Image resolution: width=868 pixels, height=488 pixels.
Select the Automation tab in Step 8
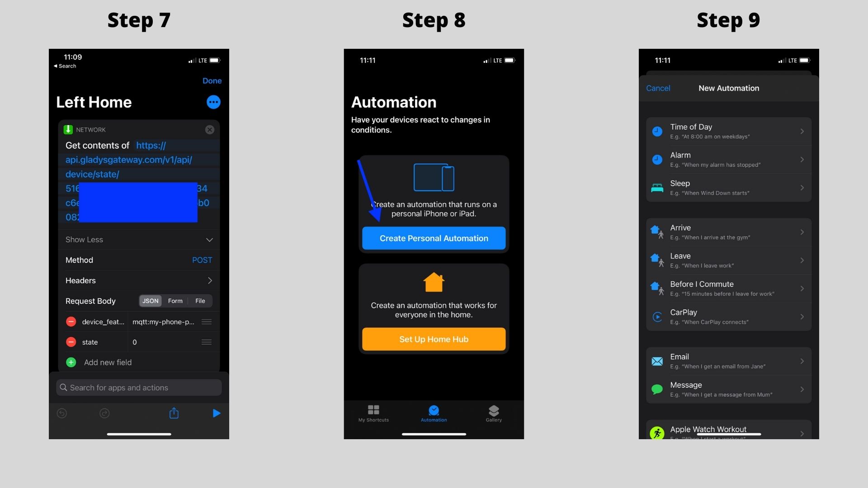tap(434, 413)
